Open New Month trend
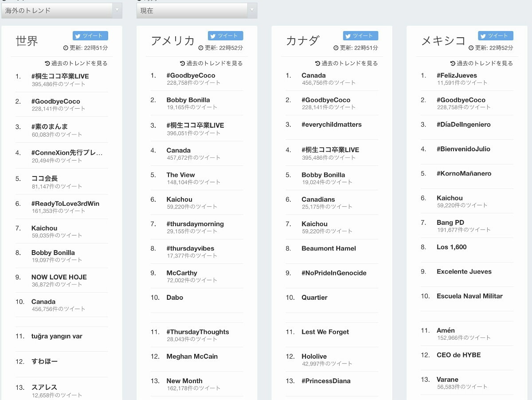This screenshot has width=532, height=400. click(x=184, y=381)
